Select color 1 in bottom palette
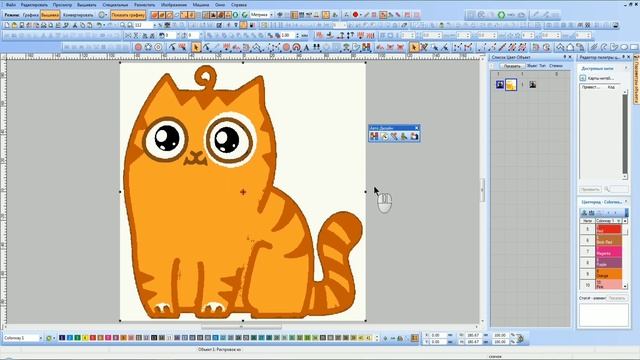Image resolution: width=640 pixels, height=360 pixels. pyautogui.click(x=62, y=338)
